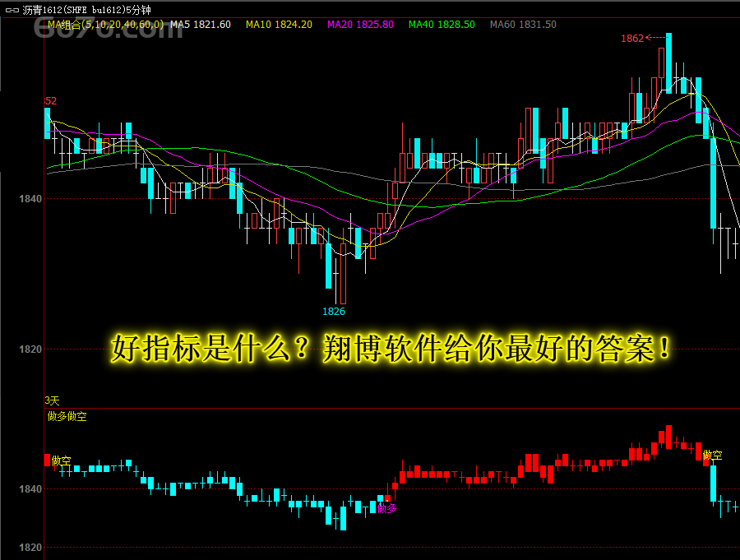Click the tall cyan candle at the 1862 peak
Screen dimensions: 740x560
[668, 63]
